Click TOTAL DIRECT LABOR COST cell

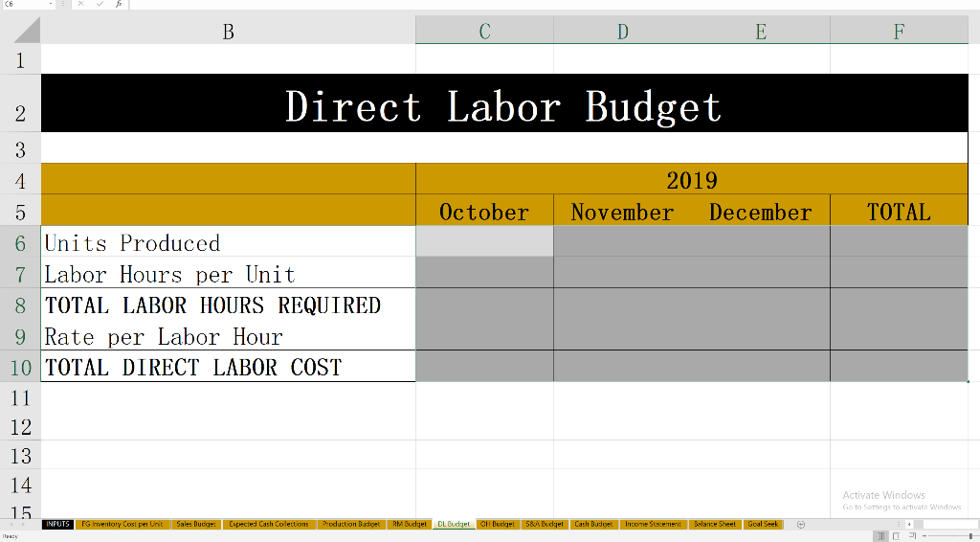click(x=228, y=367)
